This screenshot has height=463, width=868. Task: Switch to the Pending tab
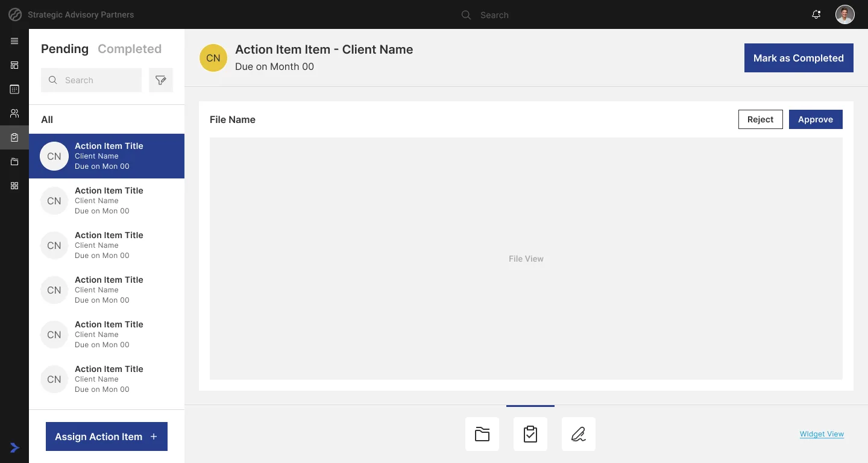(x=64, y=49)
